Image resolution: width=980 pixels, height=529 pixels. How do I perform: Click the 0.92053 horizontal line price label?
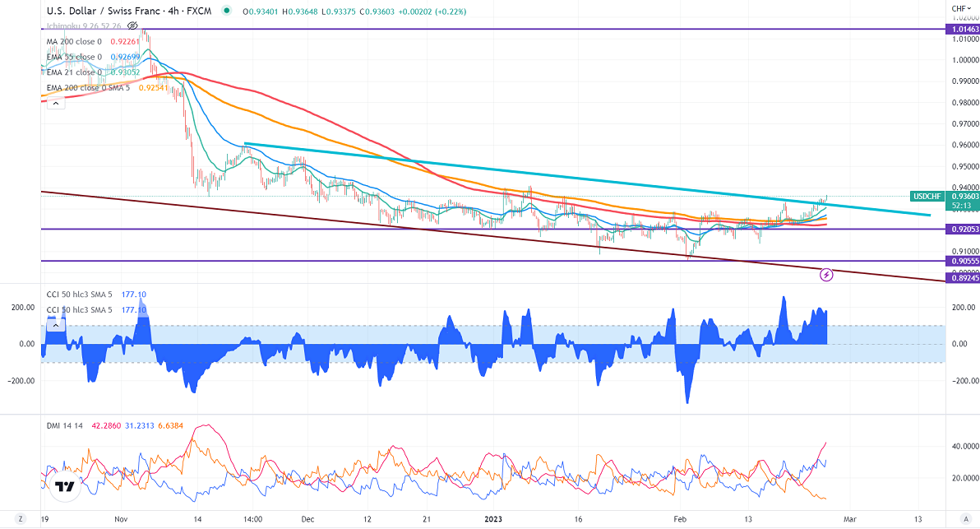pyautogui.click(x=961, y=230)
